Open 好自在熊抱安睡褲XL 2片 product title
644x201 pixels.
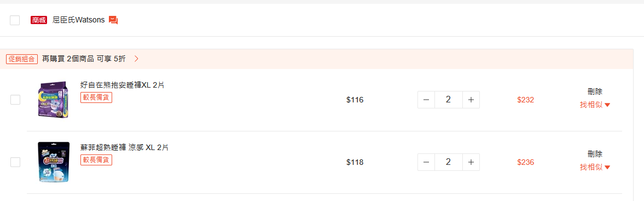[123, 85]
